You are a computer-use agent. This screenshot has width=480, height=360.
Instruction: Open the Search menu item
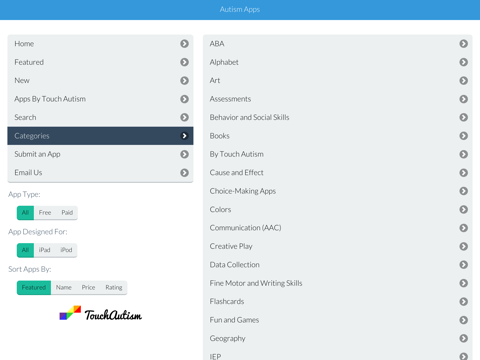click(25, 117)
